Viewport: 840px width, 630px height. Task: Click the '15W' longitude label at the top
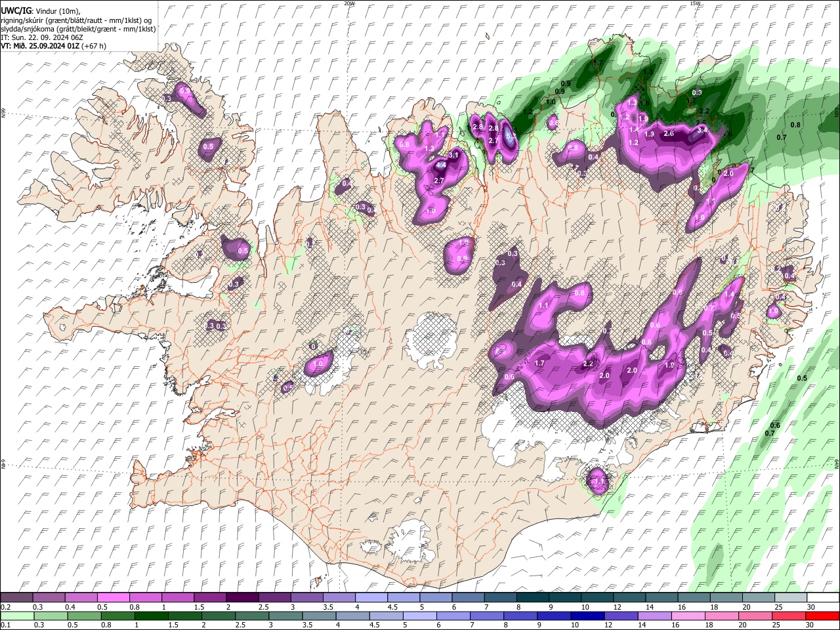pyautogui.click(x=694, y=3)
